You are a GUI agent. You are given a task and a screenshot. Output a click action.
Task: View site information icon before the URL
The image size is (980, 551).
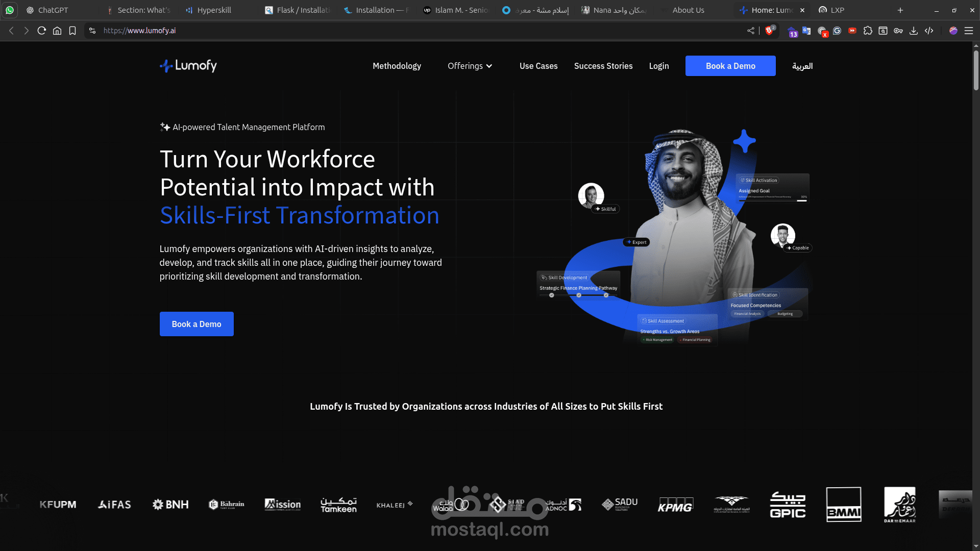(x=92, y=31)
